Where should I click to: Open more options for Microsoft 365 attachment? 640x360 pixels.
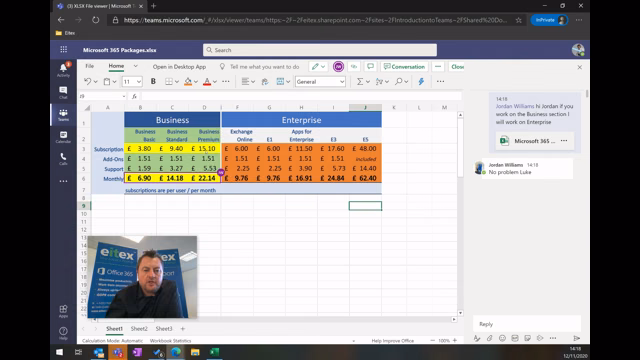point(564,140)
